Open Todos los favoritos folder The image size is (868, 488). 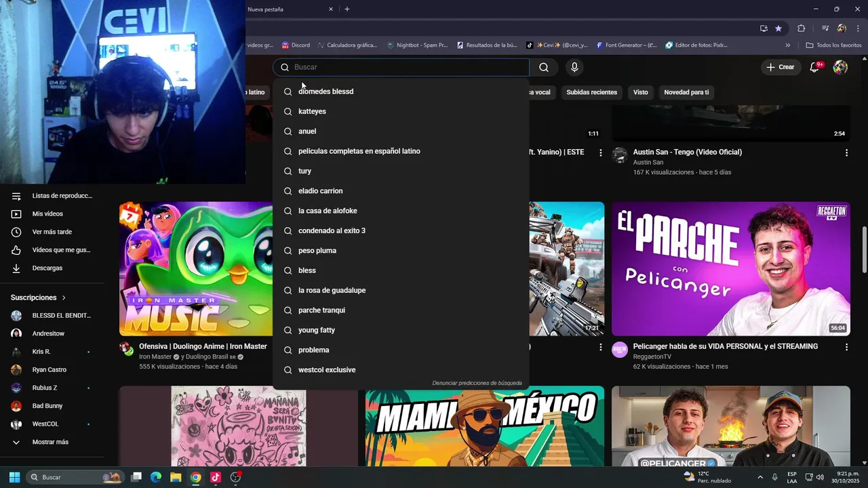point(833,45)
